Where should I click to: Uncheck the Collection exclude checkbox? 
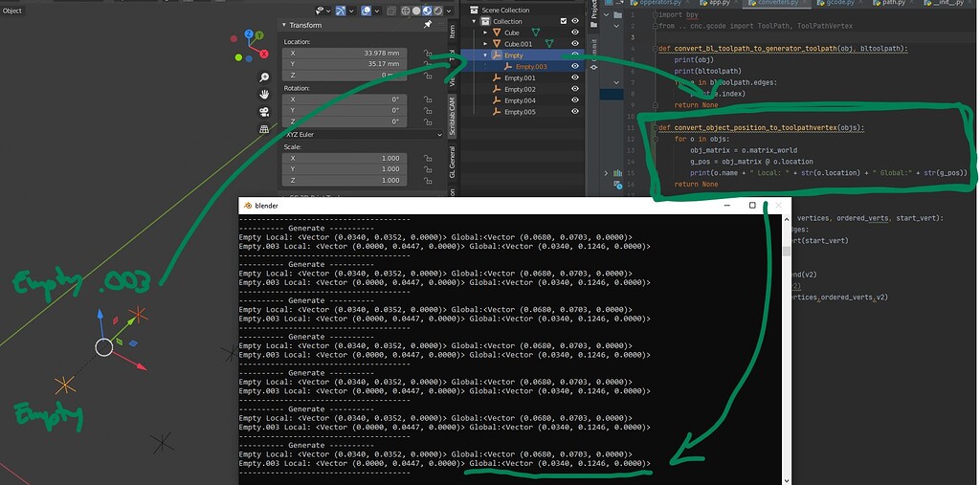pos(564,21)
